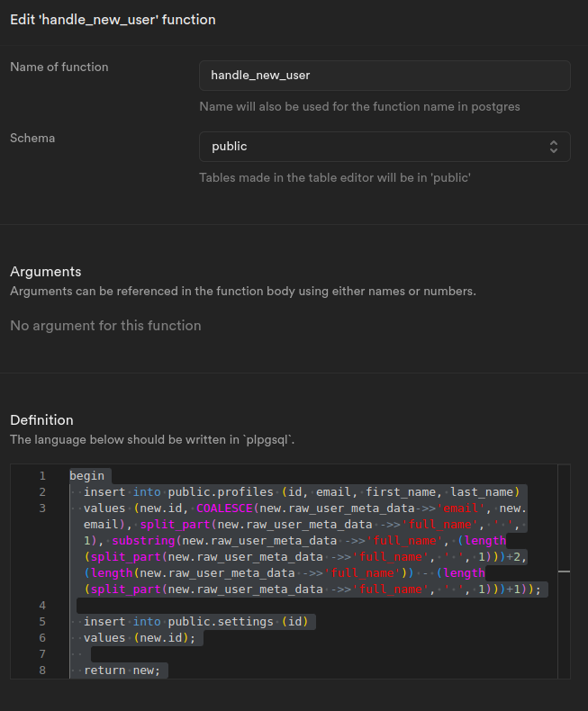This screenshot has height=711, width=588.
Task: Click the COALESCE keyword in the code
Action: (x=224, y=508)
